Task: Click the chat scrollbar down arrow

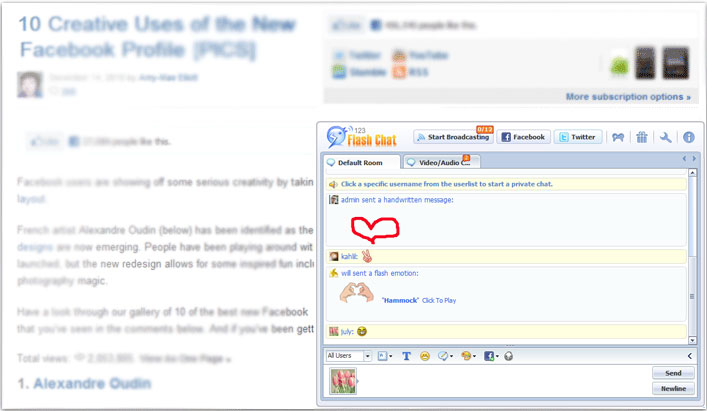Action: pos(692,340)
